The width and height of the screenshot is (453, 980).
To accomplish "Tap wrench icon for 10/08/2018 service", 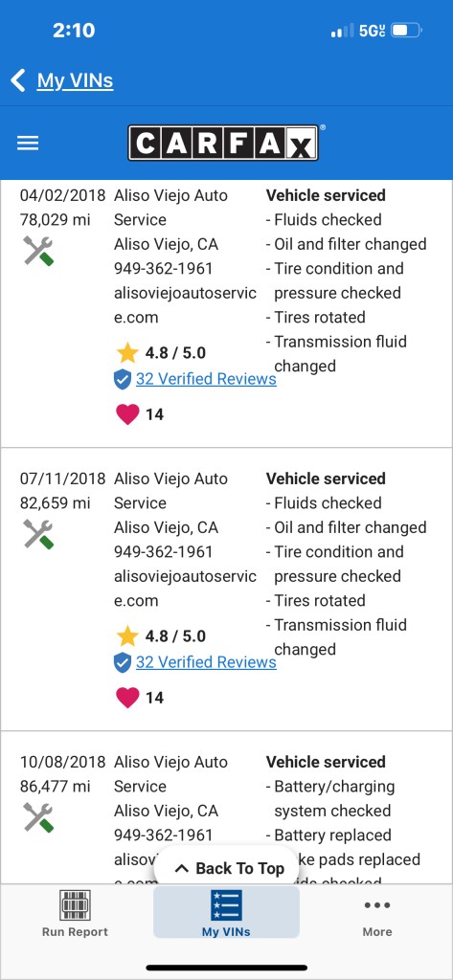I will tap(38, 817).
